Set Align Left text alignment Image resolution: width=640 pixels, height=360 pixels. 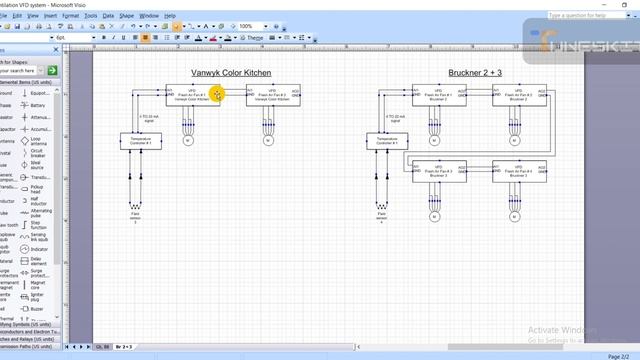click(135, 38)
